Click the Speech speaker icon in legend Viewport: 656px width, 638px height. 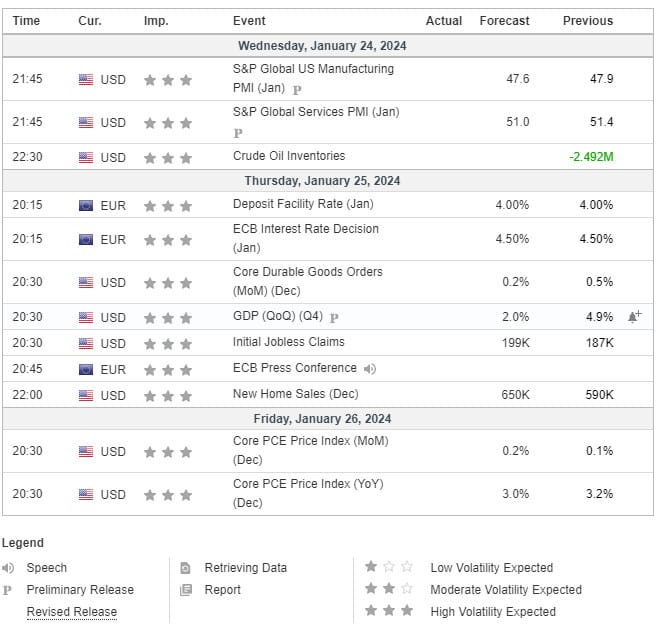coord(8,568)
